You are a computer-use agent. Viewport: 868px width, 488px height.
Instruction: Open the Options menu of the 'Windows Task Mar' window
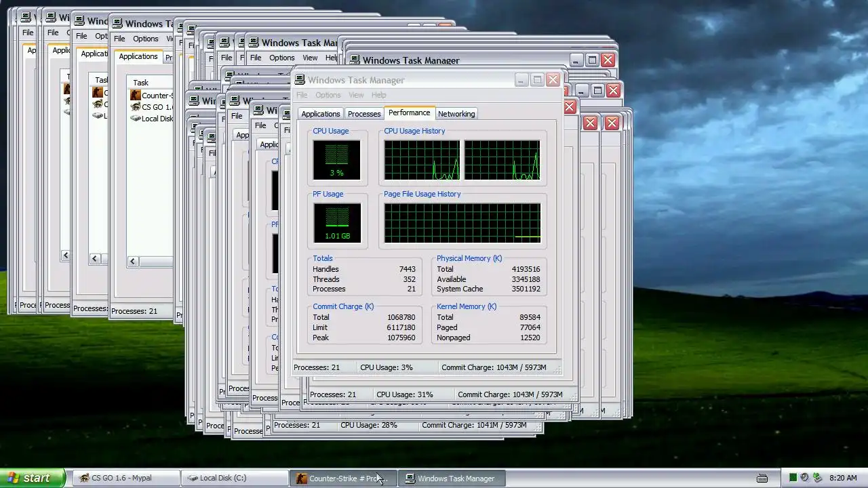[x=282, y=58]
